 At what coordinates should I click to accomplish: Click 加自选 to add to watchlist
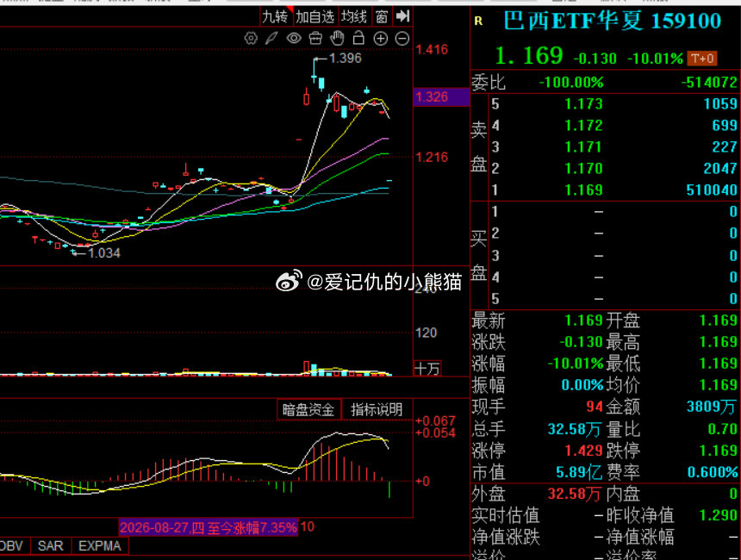(315, 17)
